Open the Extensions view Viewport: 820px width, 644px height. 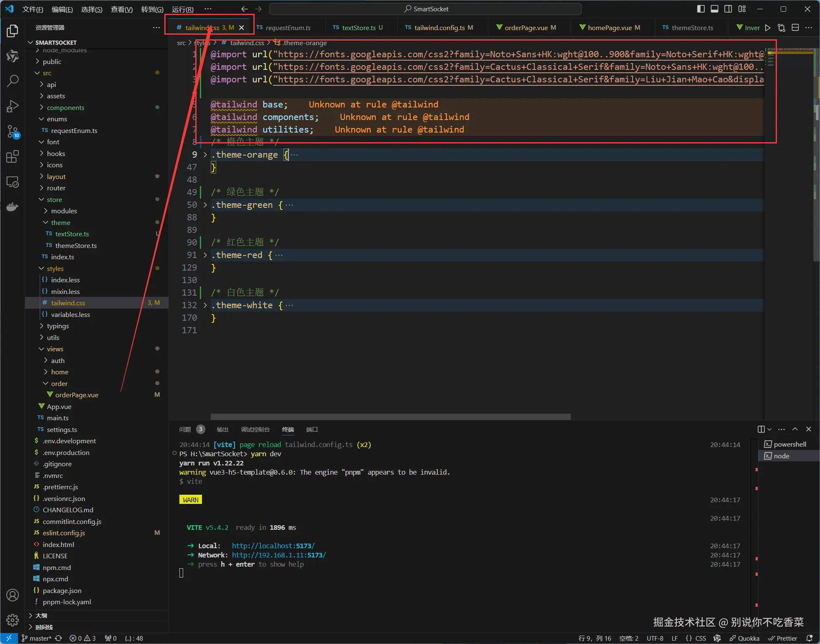[13, 157]
